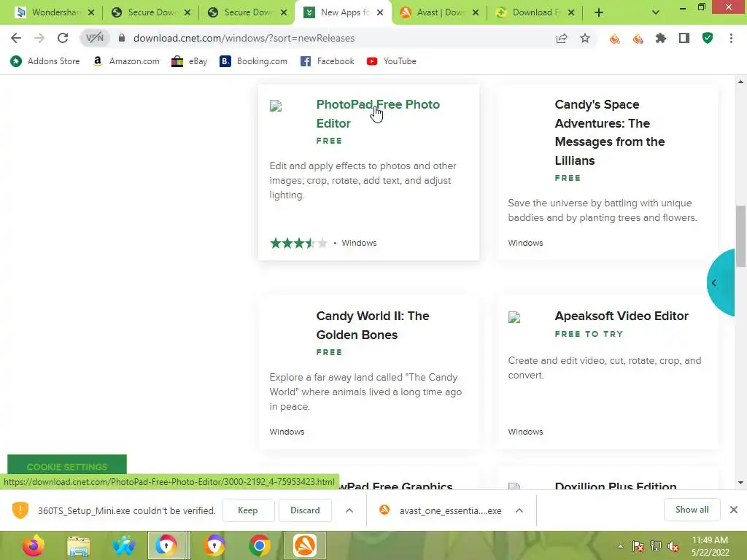The height and width of the screenshot is (560, 747).
Task: Click the second flame extension icon
Action: click(638, 38)
